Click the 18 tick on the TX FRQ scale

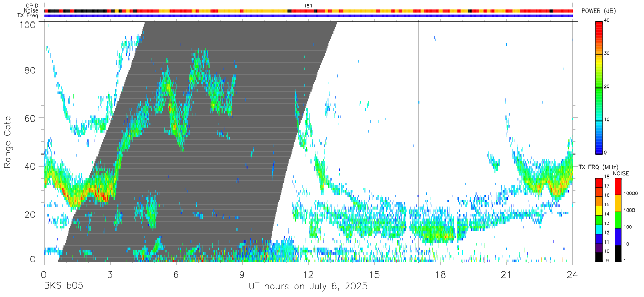tap(606, 177)
